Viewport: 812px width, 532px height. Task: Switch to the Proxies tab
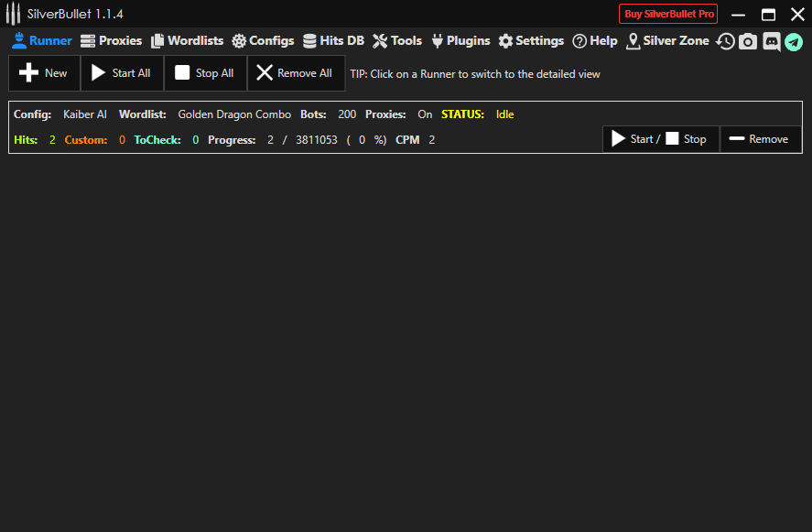[x=111, y=41]
